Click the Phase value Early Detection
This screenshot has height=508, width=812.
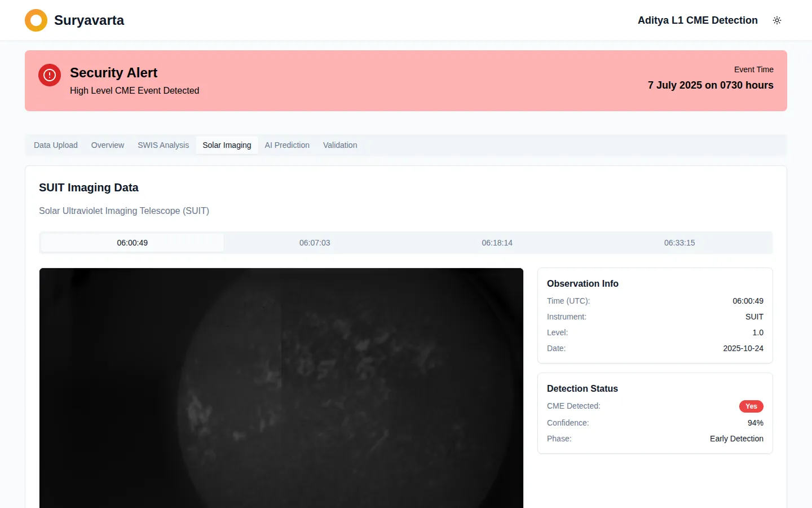point(736,439)
